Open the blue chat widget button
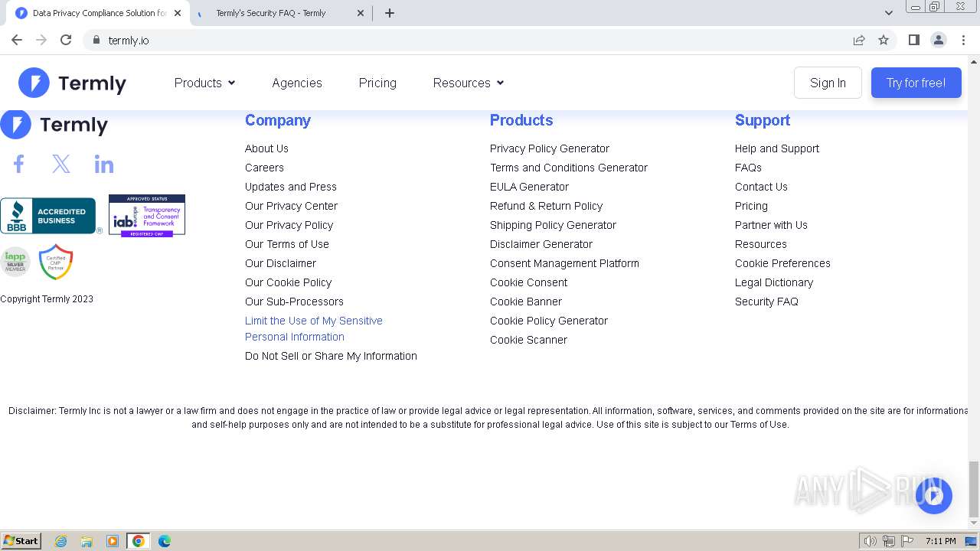 [933, 496]
